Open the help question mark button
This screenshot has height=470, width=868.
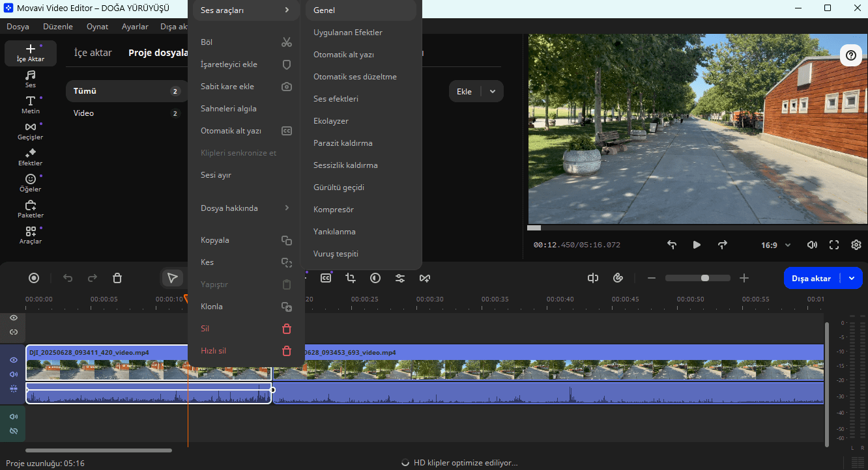(850, 55)
